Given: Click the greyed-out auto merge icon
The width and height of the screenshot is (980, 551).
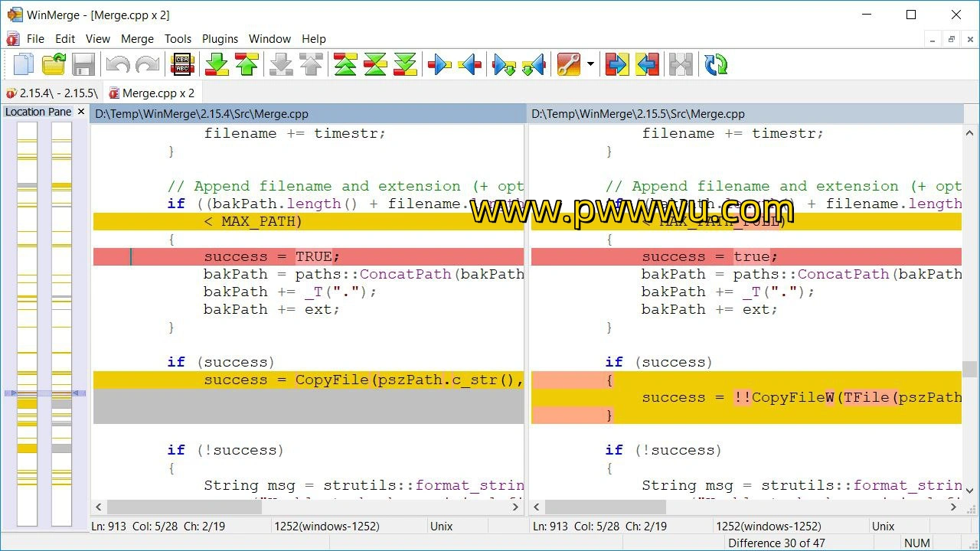Looking at the screenshot, I should [x=681, y=64].
